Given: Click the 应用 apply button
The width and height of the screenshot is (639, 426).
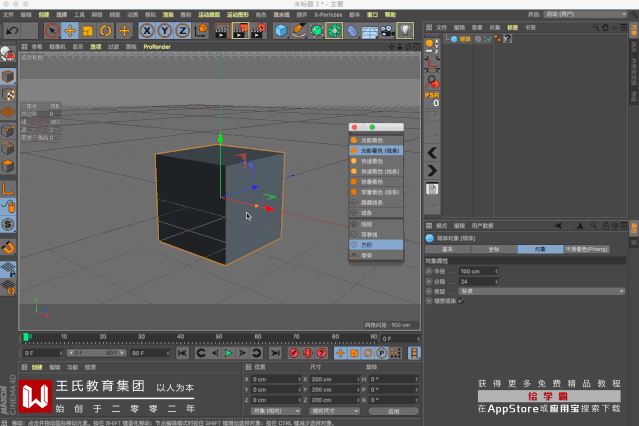Looking at the screenshot, I should click(x=393, y=411).
